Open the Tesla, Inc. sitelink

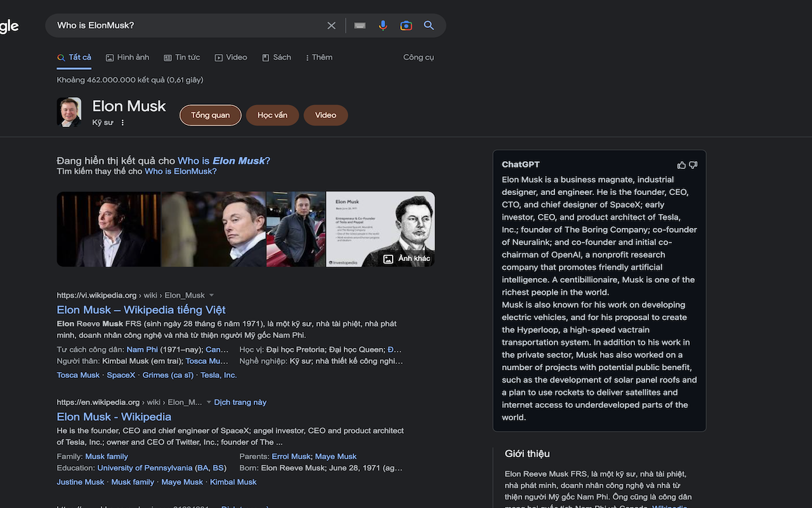(219, 375)
